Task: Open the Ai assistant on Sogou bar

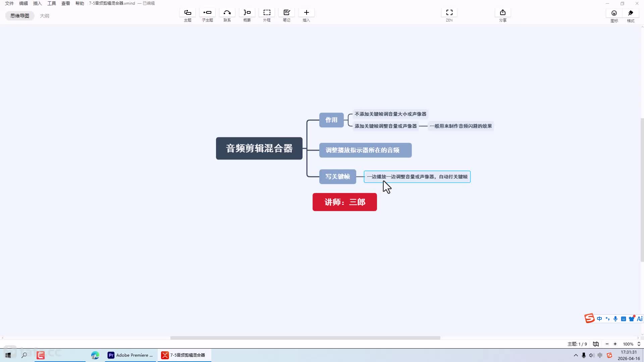Action: coord(640,319)
